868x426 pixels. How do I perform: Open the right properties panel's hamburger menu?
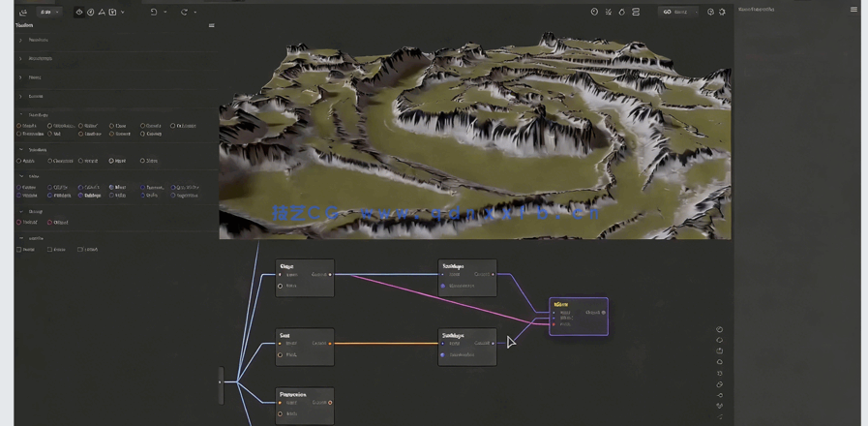853,10
